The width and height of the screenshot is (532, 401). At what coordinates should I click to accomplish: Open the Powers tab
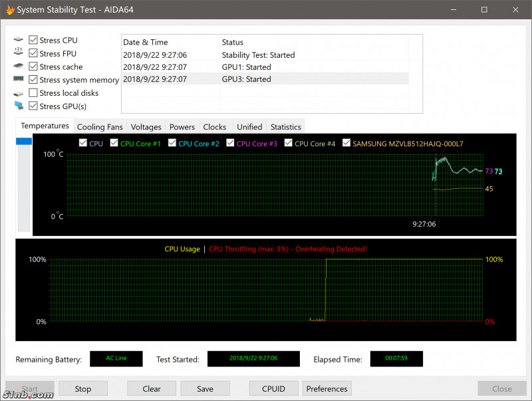tap(182, 127)
